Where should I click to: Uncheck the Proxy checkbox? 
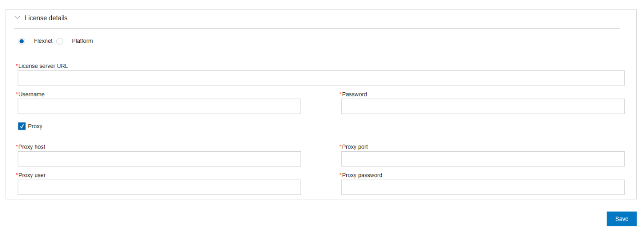tap(22, 126)
